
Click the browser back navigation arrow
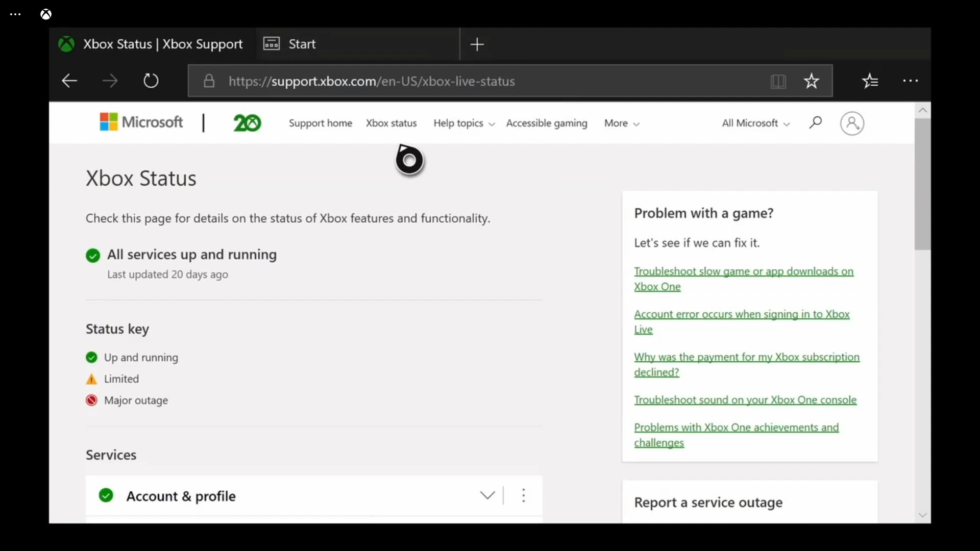click(69, 82)
